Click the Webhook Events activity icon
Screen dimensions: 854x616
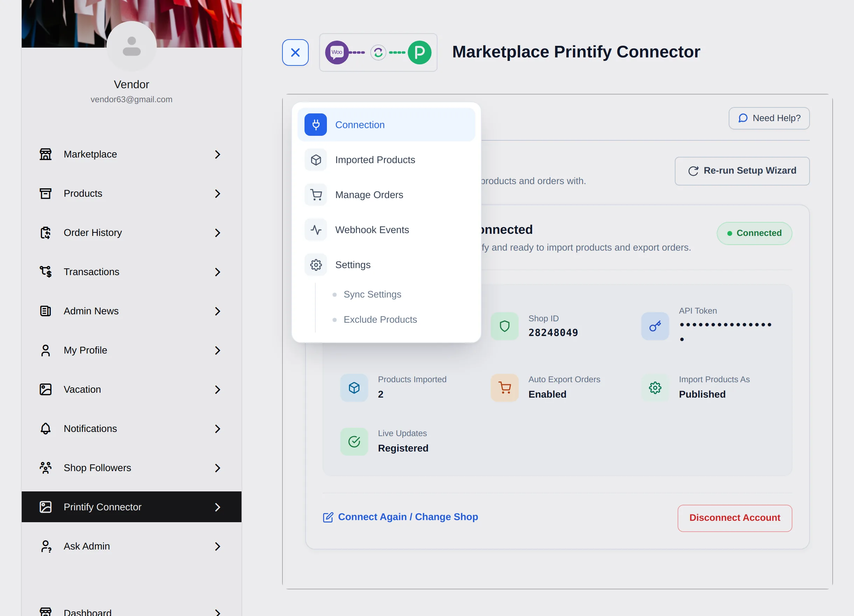click(x=316, y=230)
